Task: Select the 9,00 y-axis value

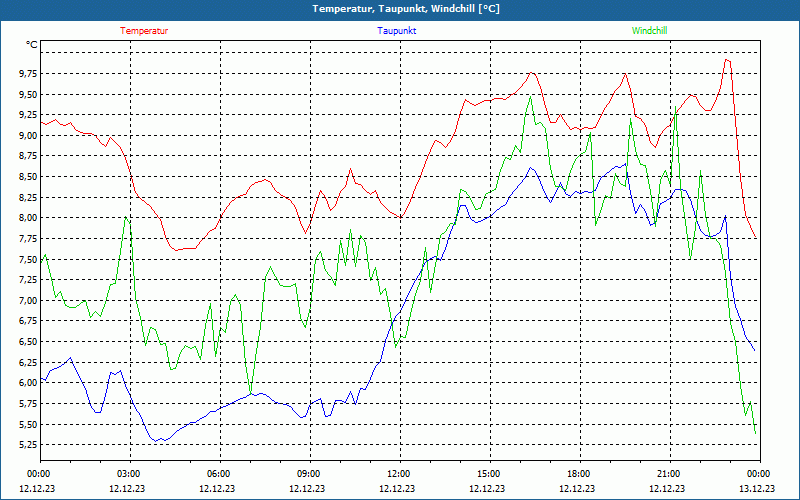Action: [28, 136]
